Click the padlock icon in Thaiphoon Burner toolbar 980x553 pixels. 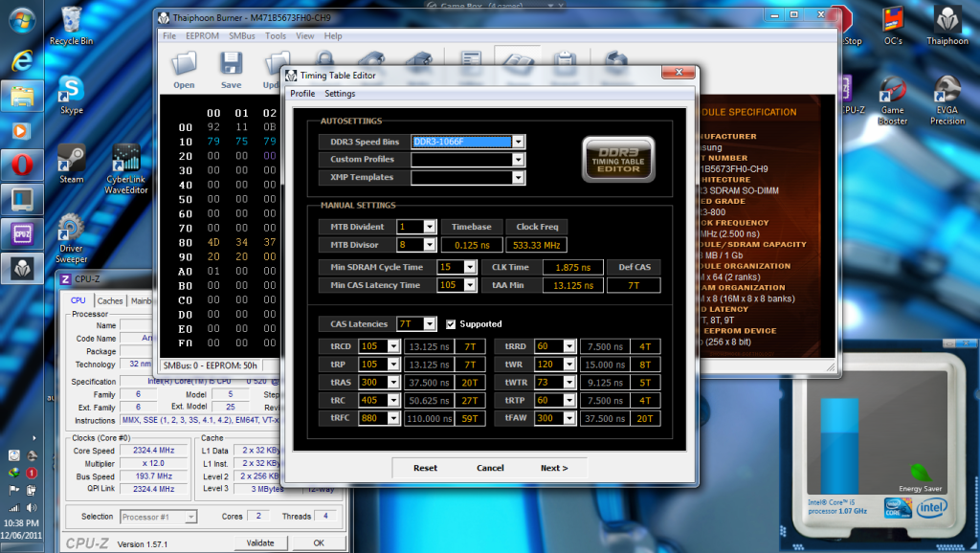[324, 59]
